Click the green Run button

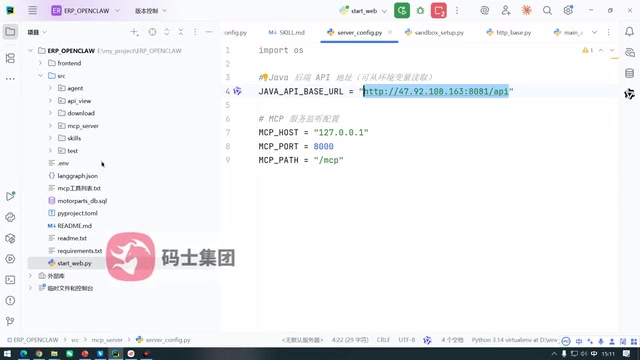coord(402,11)
